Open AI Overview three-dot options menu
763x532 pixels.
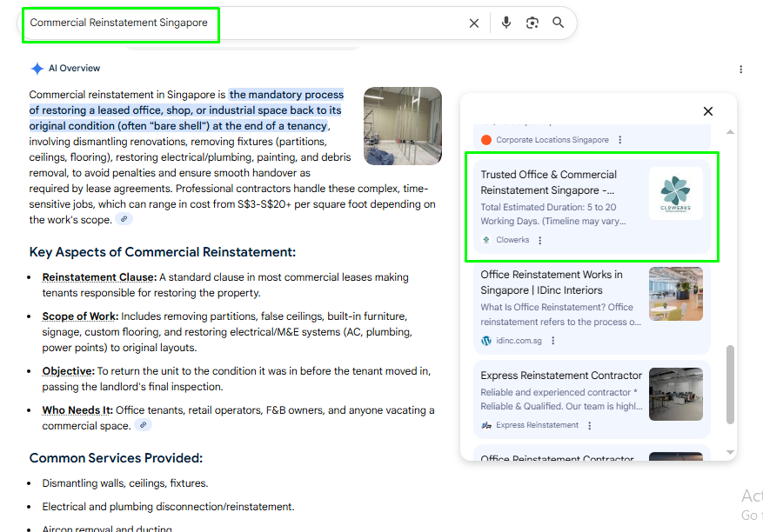(x=740, y=70)
